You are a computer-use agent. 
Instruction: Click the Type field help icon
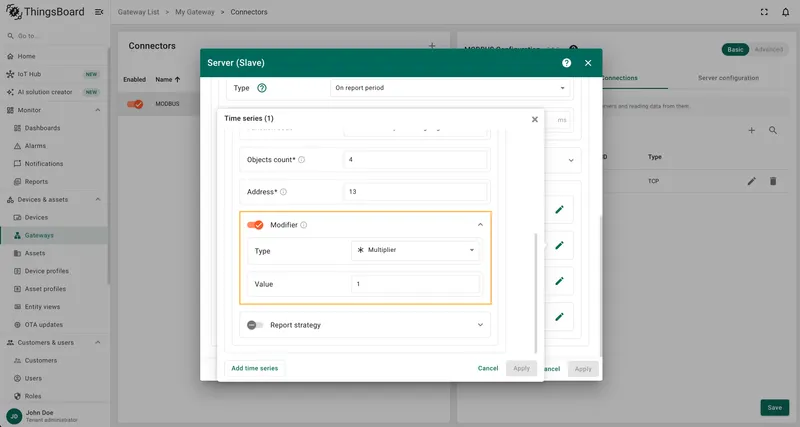pyautogui.click(x=262, y=88)
